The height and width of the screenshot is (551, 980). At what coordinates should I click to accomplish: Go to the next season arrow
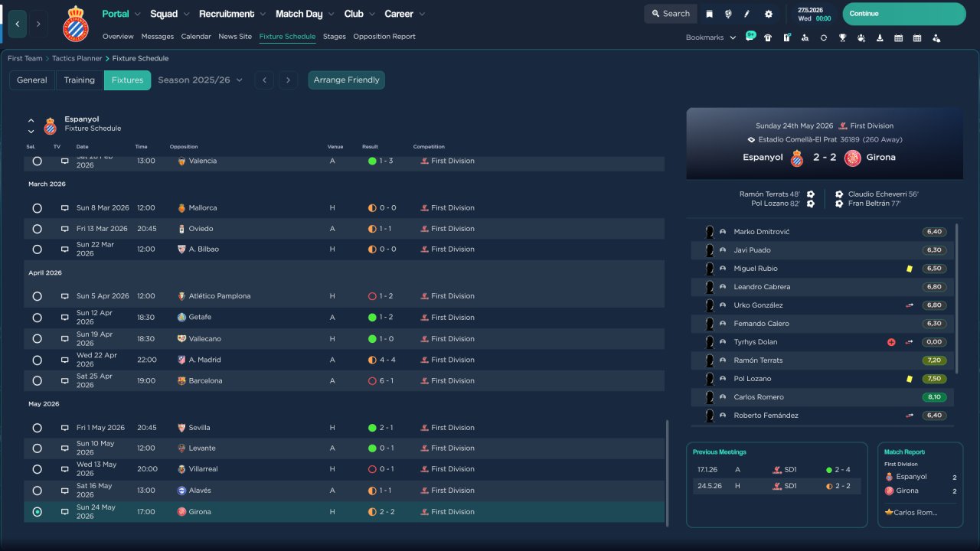[x=288, y=80]
